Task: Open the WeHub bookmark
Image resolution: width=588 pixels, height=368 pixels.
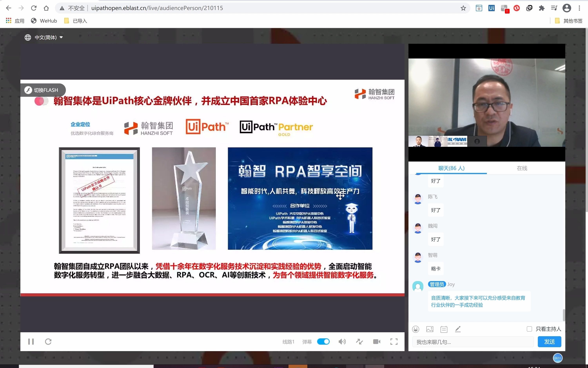Action: coord(44,21)
